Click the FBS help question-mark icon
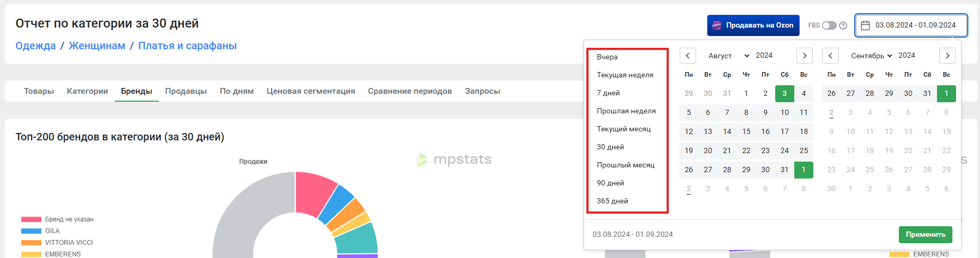 click(x=843, y=25)
